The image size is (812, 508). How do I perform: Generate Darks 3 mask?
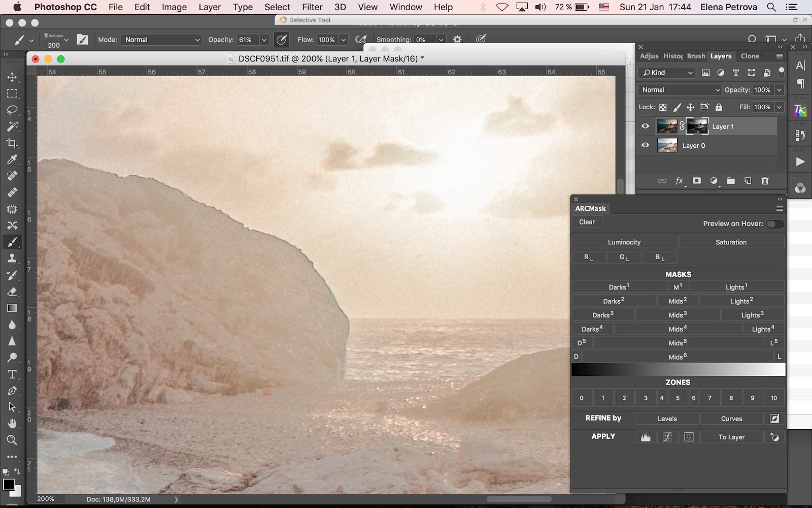[603, 314]
